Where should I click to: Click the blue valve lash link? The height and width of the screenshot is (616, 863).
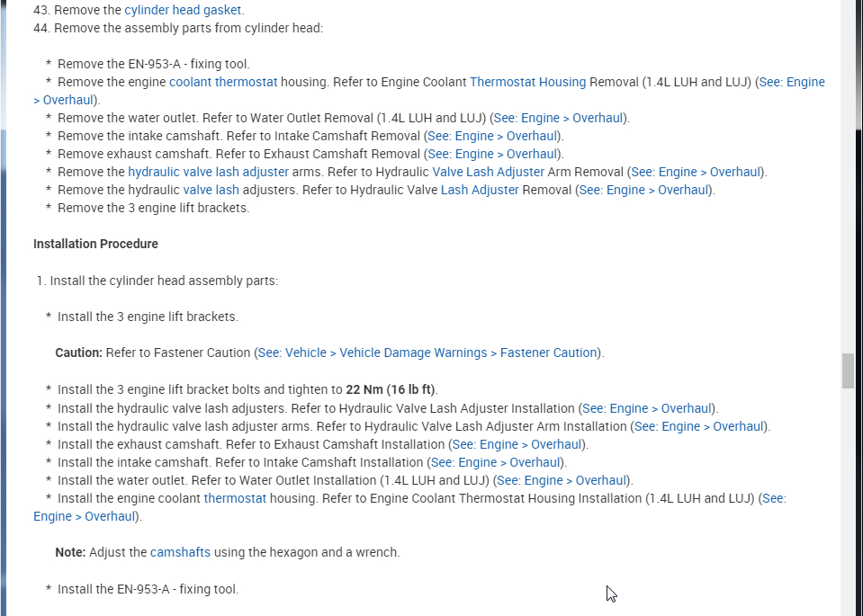pos(211,190)
